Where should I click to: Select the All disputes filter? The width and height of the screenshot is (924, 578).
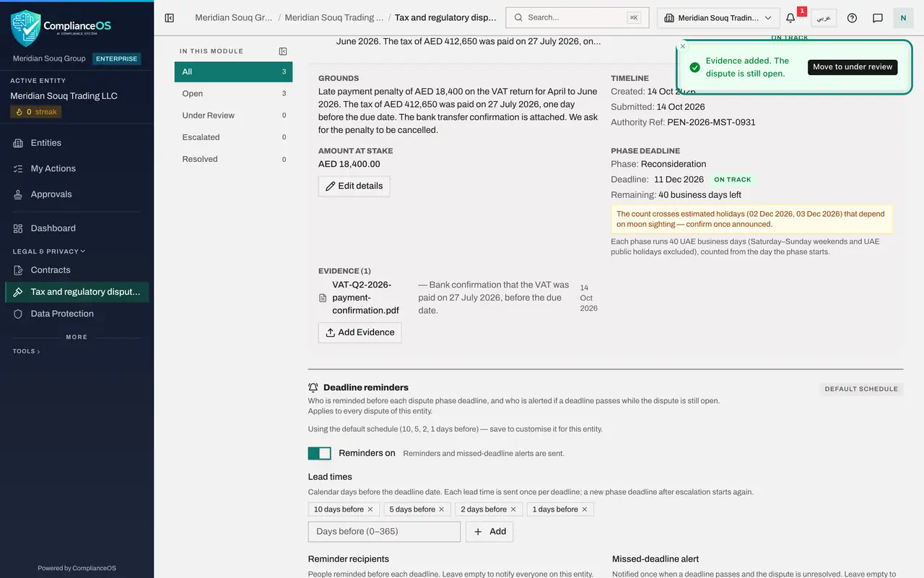pos(233,72)
